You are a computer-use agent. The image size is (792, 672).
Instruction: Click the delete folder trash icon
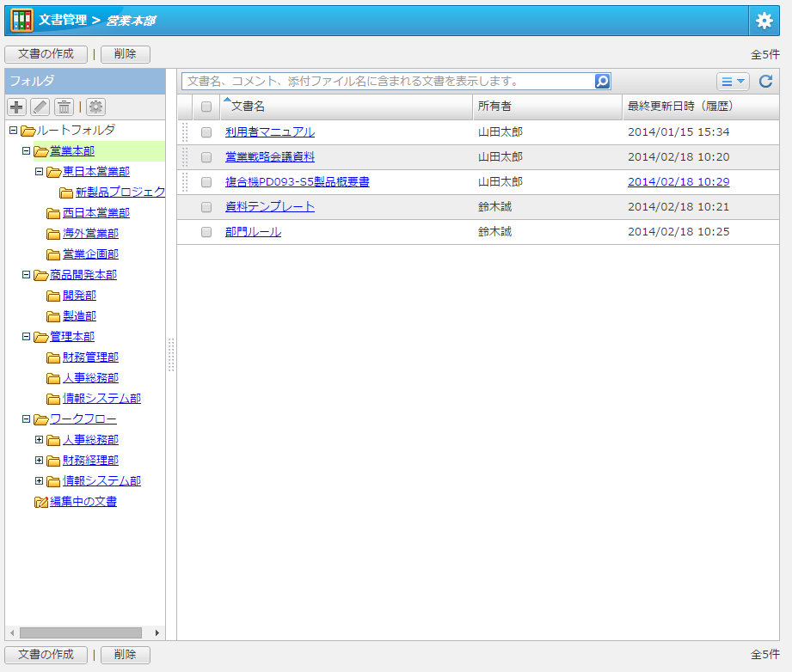(64, 107)
